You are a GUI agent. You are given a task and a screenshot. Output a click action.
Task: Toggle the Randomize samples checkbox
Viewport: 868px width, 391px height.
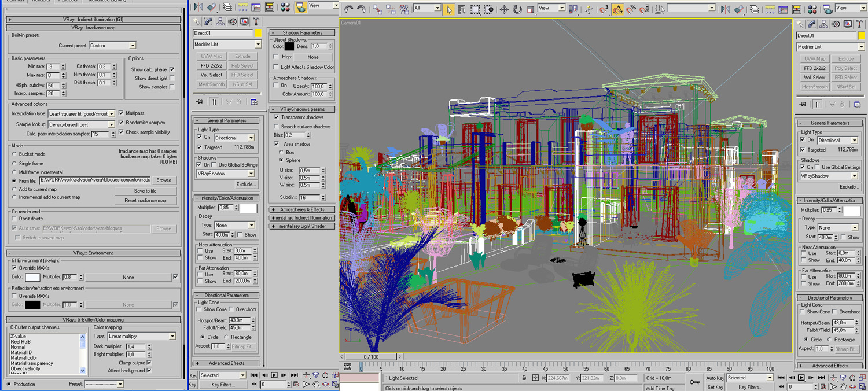pyautogui.click(x=121, y=123)
